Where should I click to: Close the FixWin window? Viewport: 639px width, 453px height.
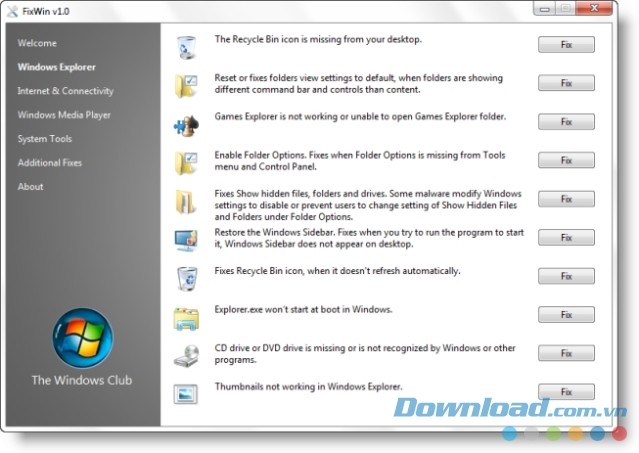594,8
